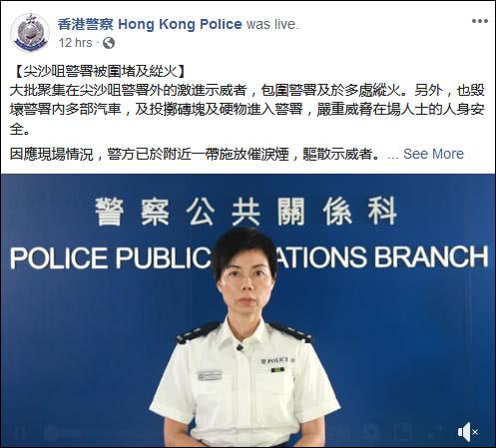Enter fullscreen with the faint expand icon
496x448 pixels.
pyautogui.click(x=435, y=432)
